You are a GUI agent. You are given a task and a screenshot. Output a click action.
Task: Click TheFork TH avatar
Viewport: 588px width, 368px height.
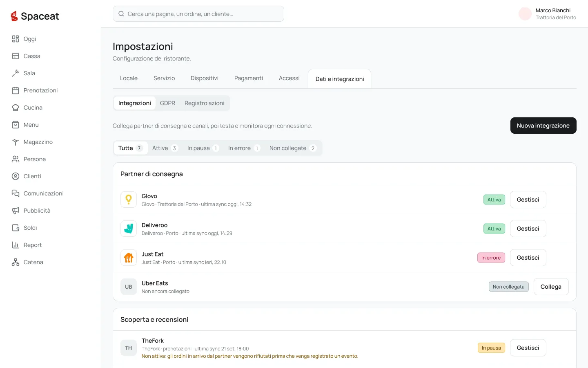tap(129, 348)
